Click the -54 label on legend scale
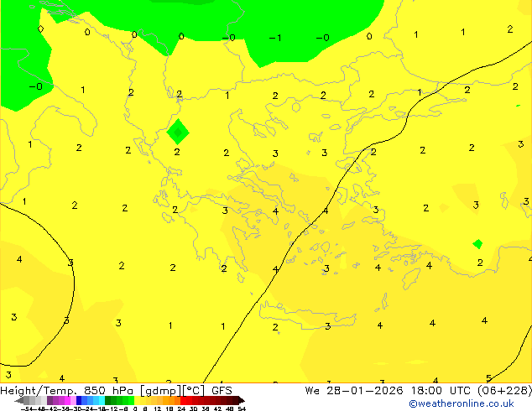 [28, 408]
